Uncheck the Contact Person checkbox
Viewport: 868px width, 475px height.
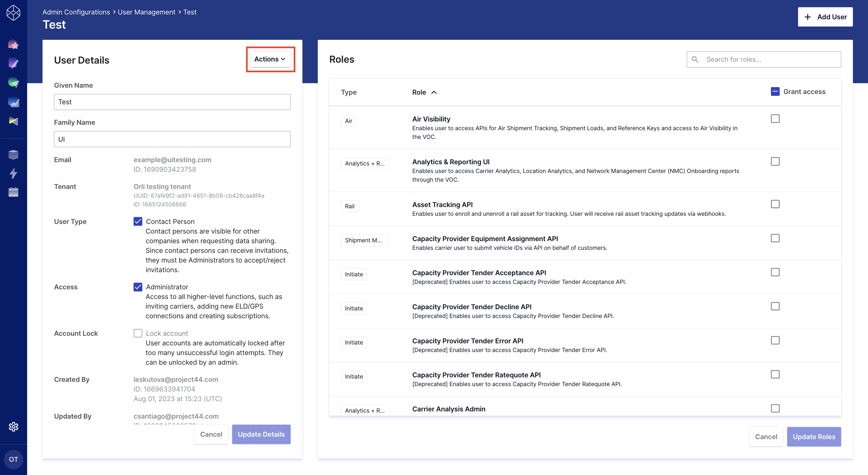tap(138, 221)
